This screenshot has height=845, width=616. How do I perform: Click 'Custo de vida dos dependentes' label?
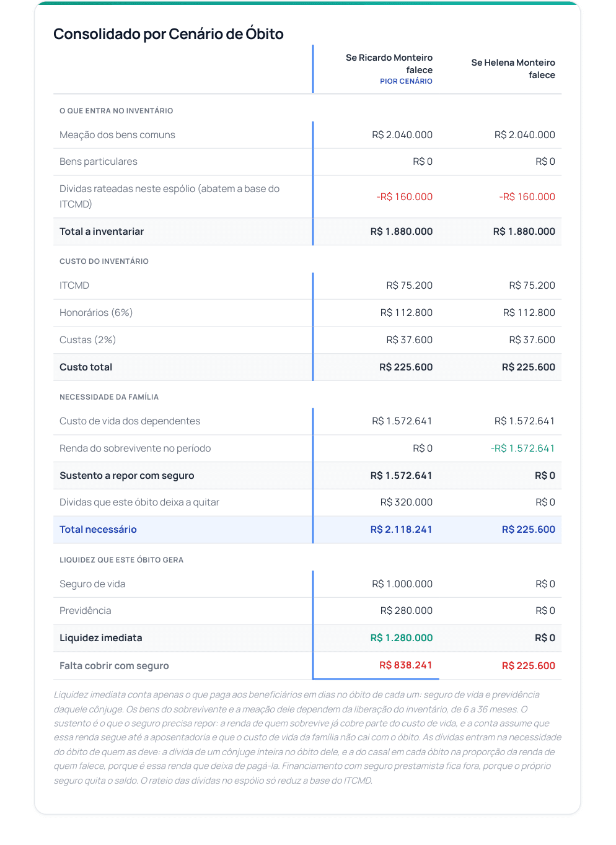tap(130, 421)
